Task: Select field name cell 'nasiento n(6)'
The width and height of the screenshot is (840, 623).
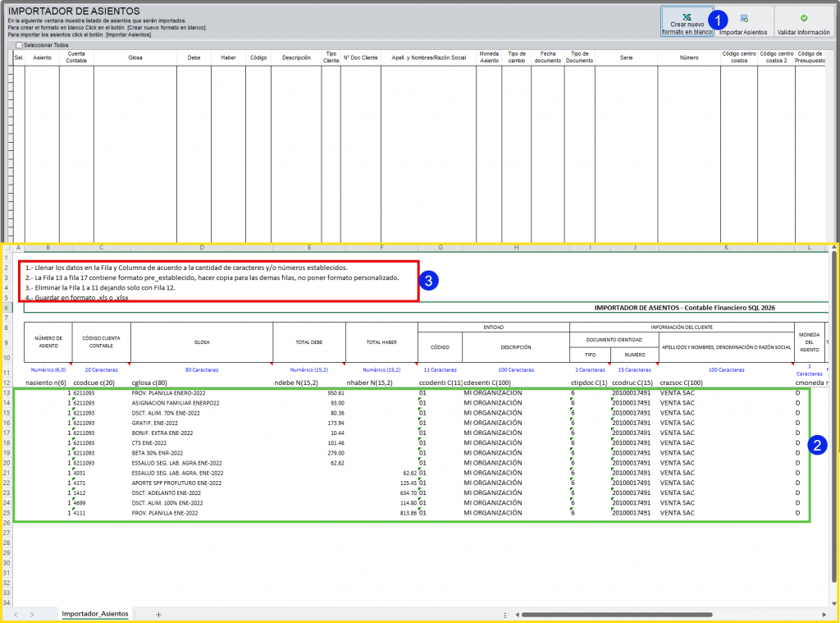Action: 48,383
